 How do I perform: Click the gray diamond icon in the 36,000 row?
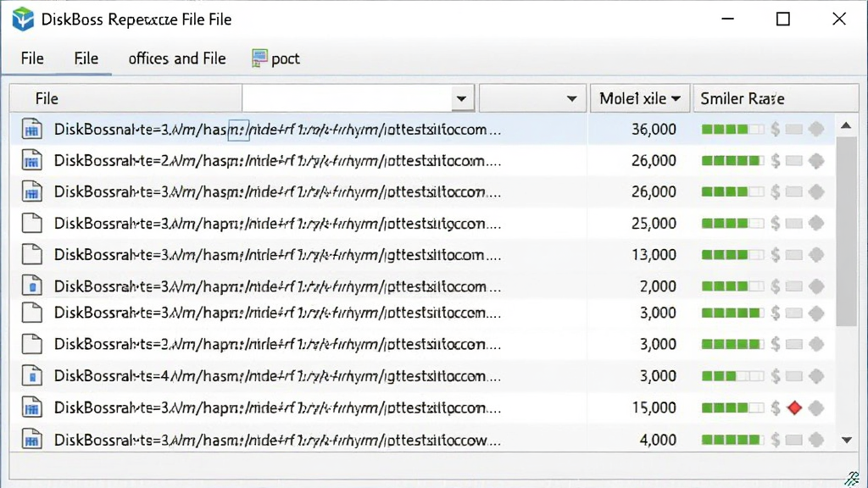pos(816,129)
